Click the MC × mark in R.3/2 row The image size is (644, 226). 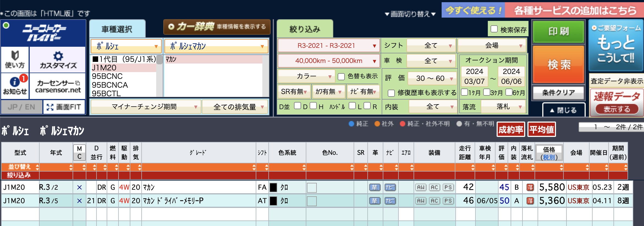coord(79,188)
